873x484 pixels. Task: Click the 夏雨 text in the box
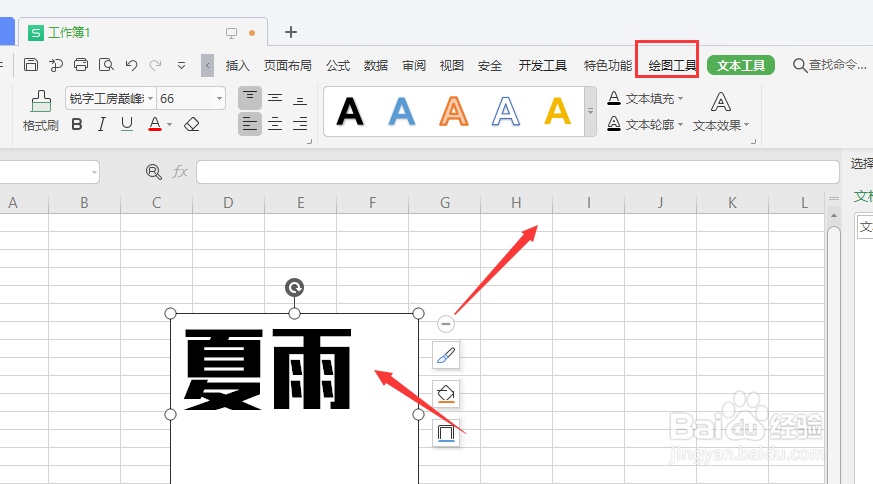268,370
